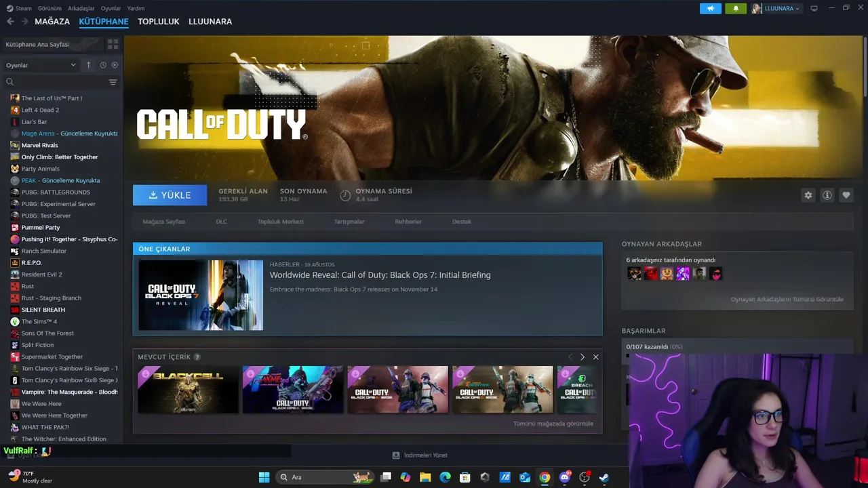Viewport: 868px width, 488px height.
Task: Select the KÜTÜPHANE tab
Action: 104,22
